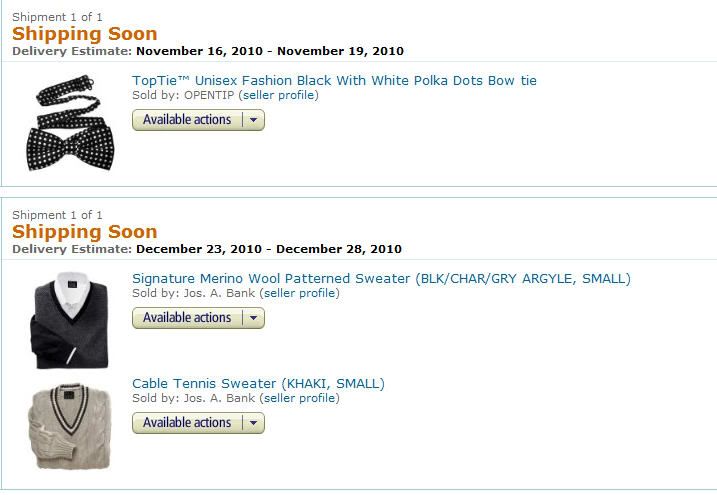Open the polka dot bow tie product image
Screen dimensions: 717x495
70,123
